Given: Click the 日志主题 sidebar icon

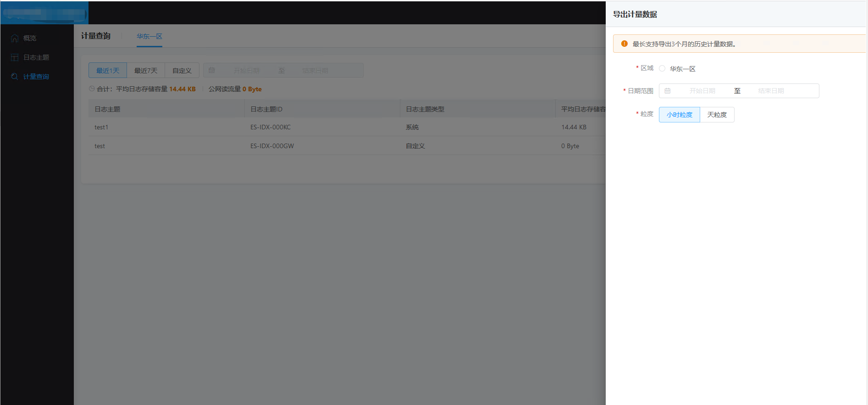Looking at the screenshot, I should (x=15, y=57).
